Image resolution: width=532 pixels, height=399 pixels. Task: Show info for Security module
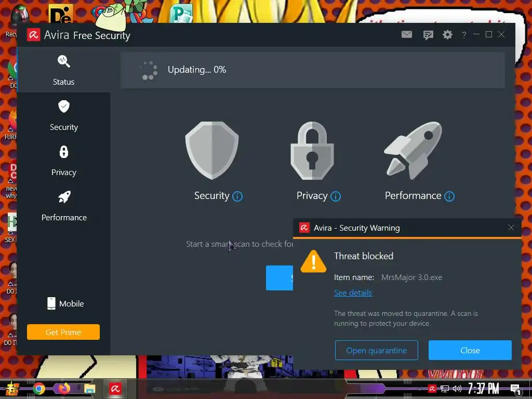coord(237,196)
